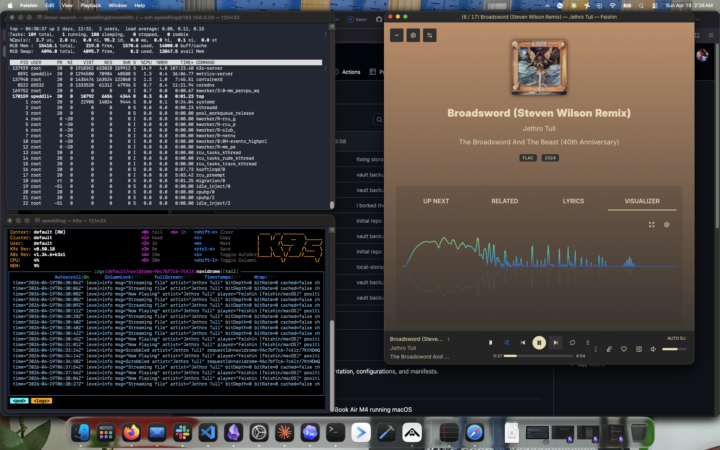Open Visual Studio Code from the dock
Screen dimensions: 720x450
[208, 433]
